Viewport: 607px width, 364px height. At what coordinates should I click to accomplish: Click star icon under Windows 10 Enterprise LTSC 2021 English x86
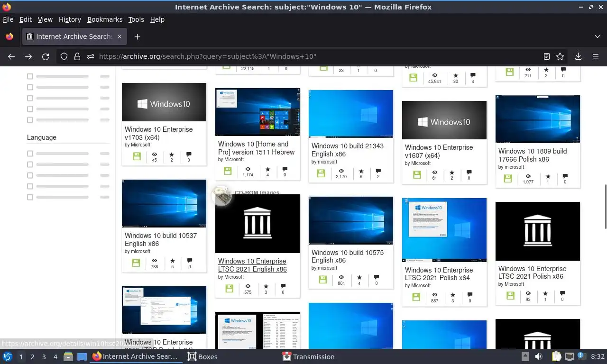pos(266,286)
